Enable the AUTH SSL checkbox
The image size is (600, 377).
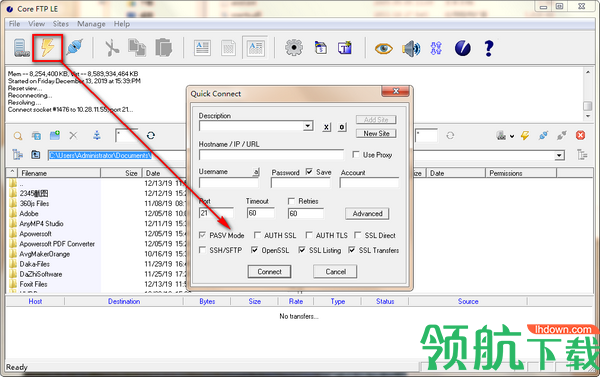pyautogui.click(x=258, y=235)
